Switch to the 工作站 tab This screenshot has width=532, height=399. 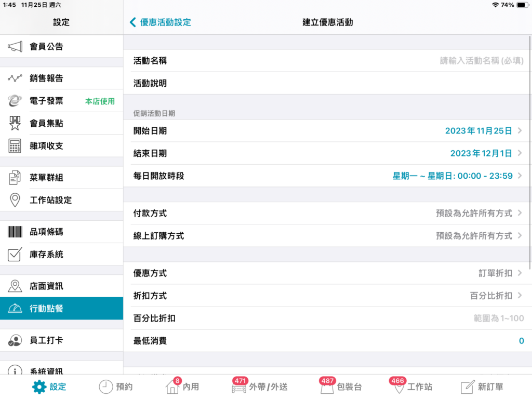411,387
